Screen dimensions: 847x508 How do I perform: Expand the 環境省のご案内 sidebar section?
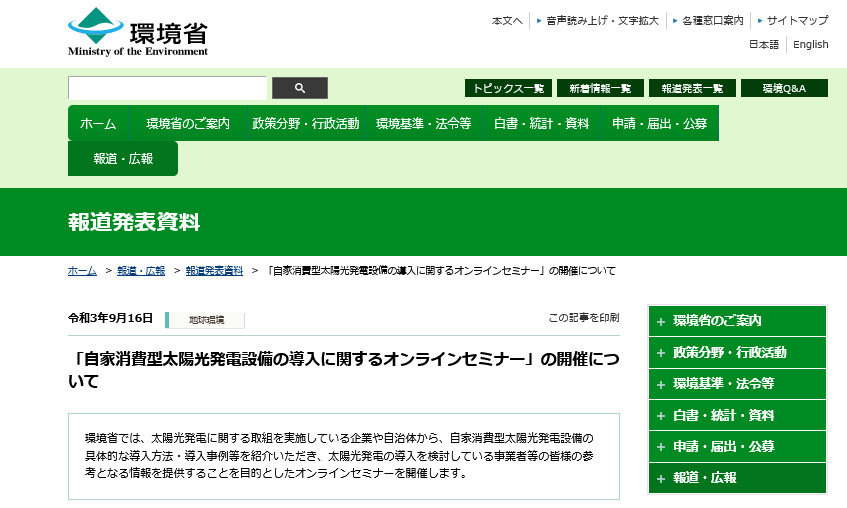pyautogui.click(x=737, y=321)
